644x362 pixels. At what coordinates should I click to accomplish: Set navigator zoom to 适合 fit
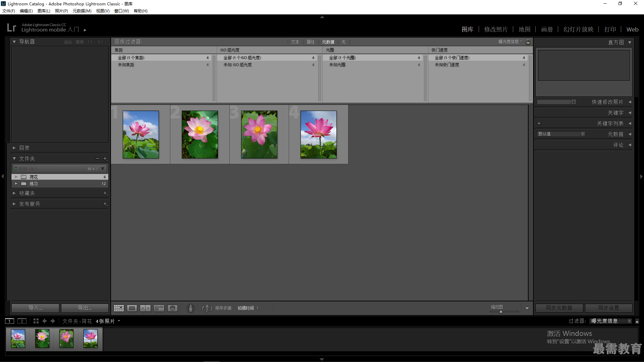68,42
